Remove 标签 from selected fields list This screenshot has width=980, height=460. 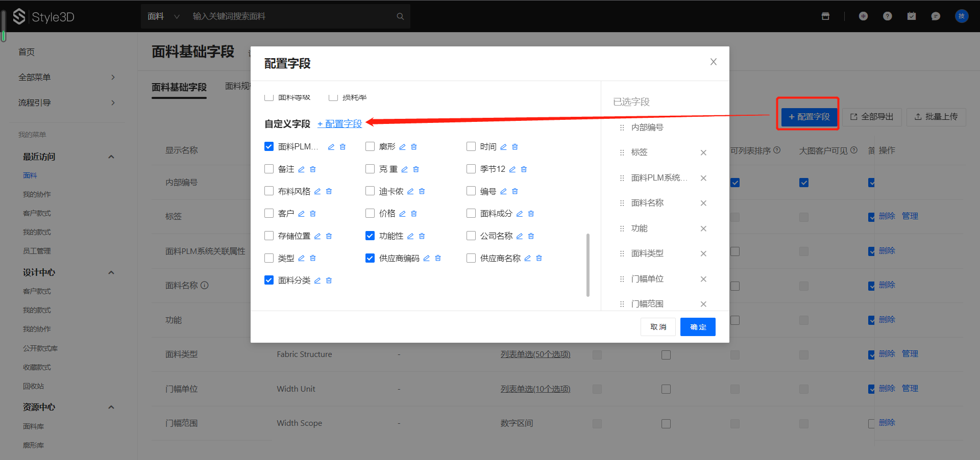[703, 152]
